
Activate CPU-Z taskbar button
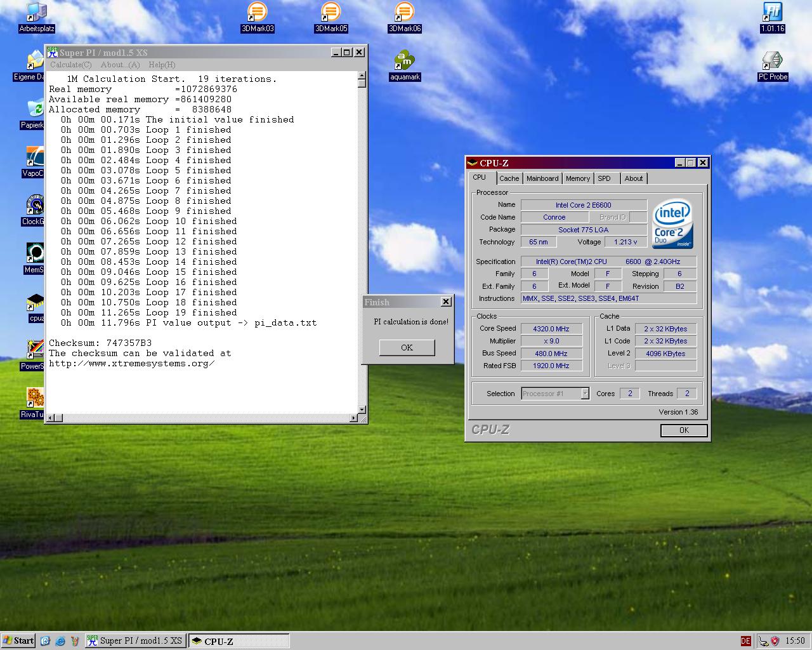(x=239, y=640)
